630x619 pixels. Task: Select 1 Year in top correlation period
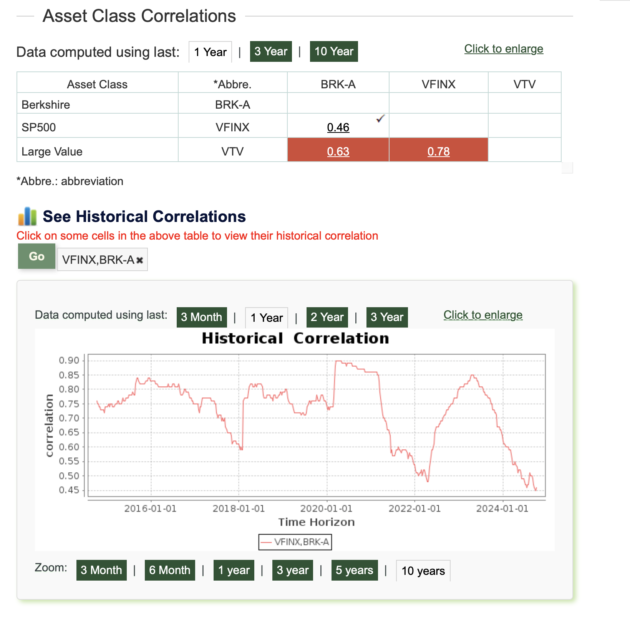[x=210, y=52]
